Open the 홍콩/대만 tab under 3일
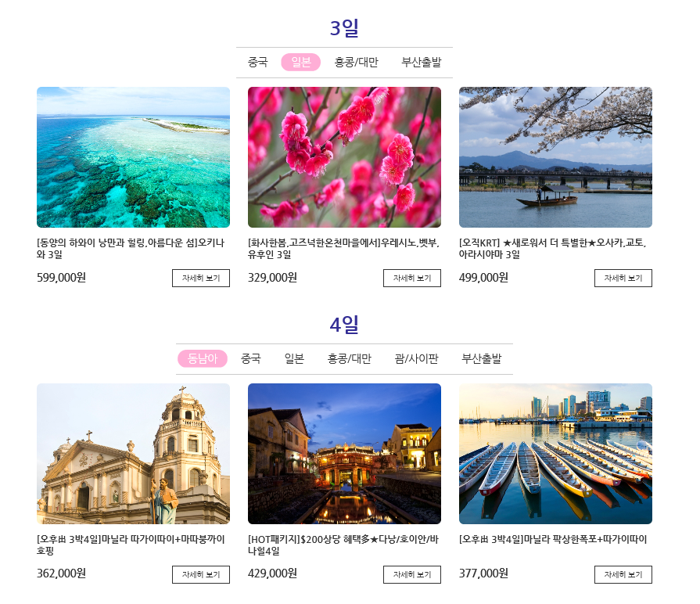This screenshot has height=604, width=700. pyautogui.click(x=356, y=62)
